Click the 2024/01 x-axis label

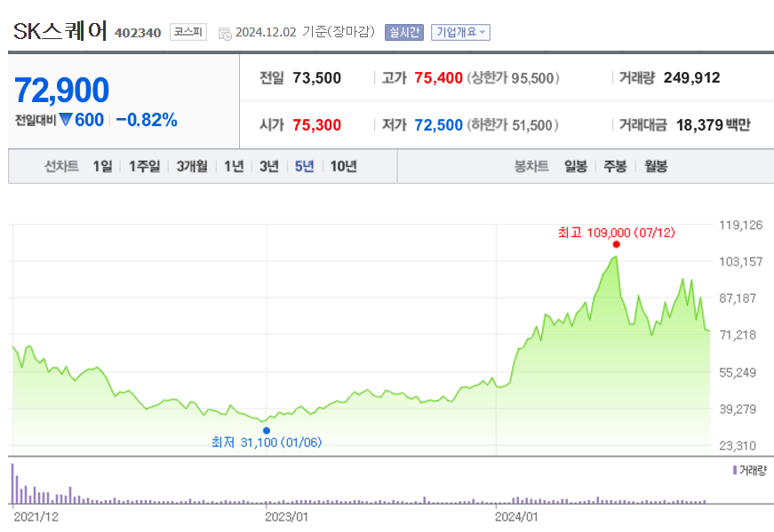(516, 517)
